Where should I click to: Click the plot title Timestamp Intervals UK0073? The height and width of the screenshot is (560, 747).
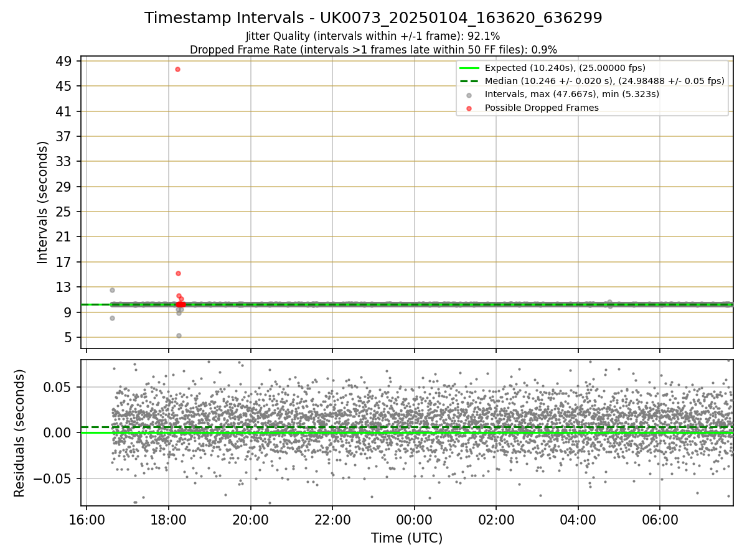coord(374,18)
